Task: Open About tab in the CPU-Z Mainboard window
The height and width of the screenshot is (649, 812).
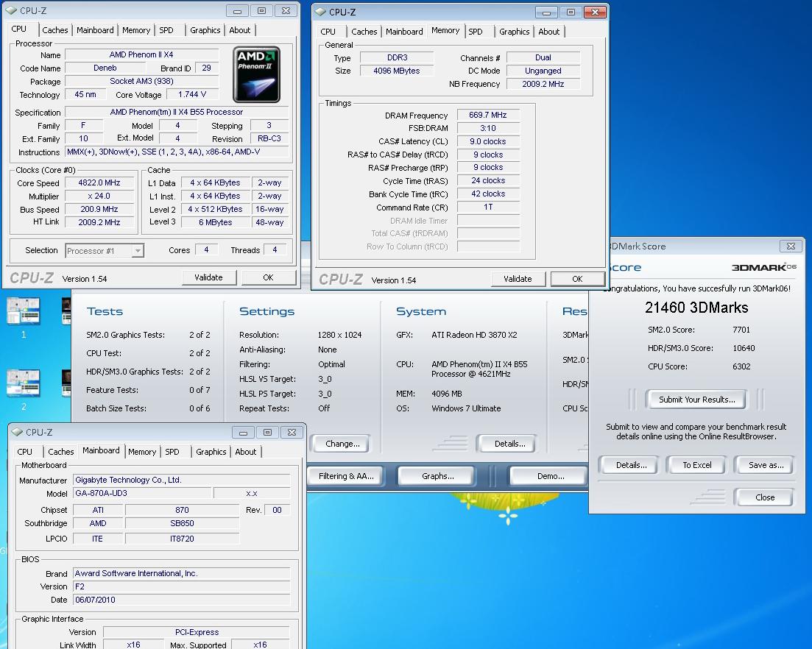Action: [x=245, y=452]
